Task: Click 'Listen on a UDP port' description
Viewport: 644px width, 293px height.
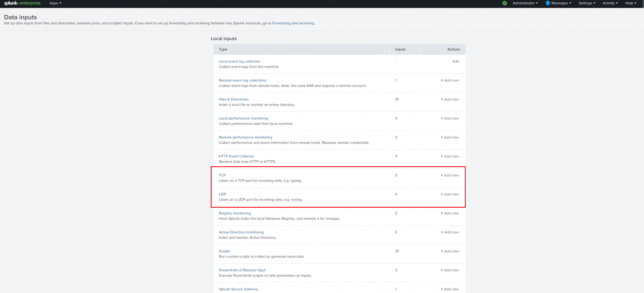Action: pyautogui.click(x=261, y=200)
